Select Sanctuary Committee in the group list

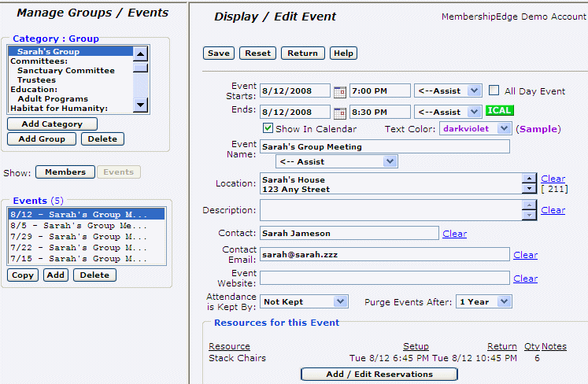[66, 71]
